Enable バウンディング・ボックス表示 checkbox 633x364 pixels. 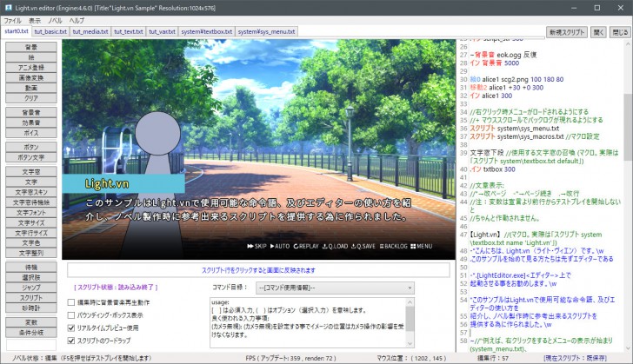pyautogui.click(x=71, y=315)
